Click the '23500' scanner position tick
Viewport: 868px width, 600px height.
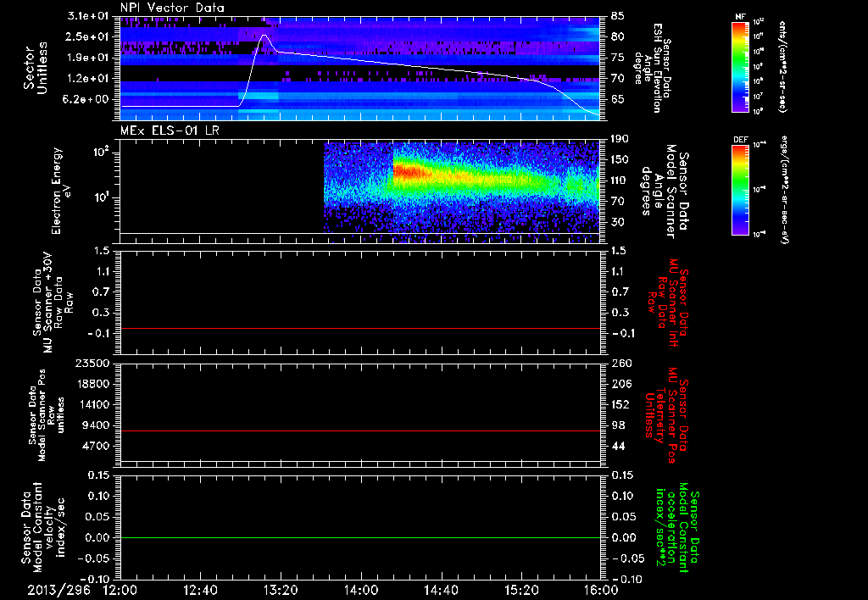click(x=93, y=364)
